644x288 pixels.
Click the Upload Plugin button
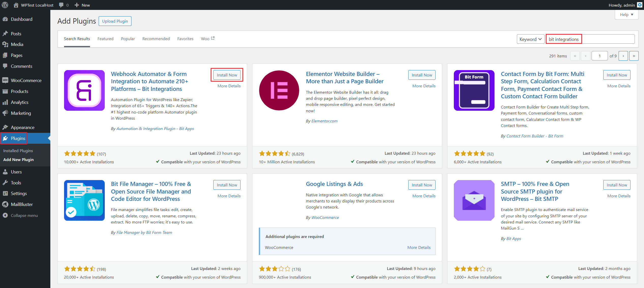point(115,21)
